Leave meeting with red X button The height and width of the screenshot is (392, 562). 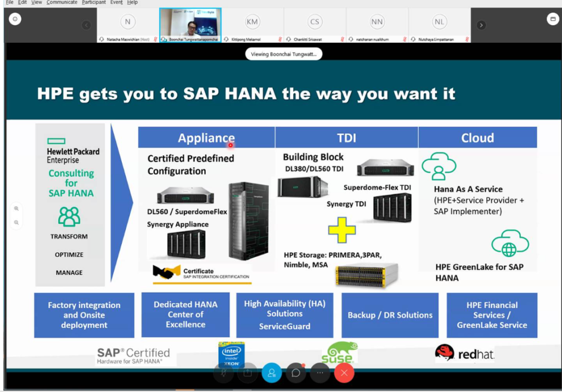(344, 373)
